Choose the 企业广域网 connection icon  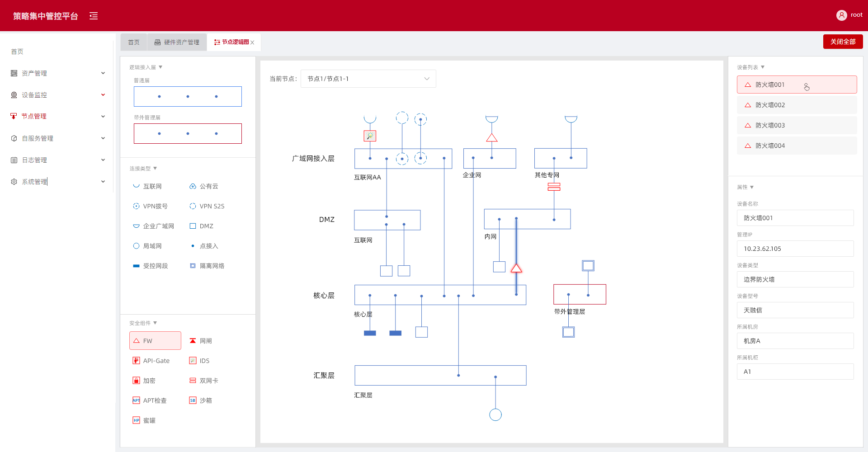(136, 226)
